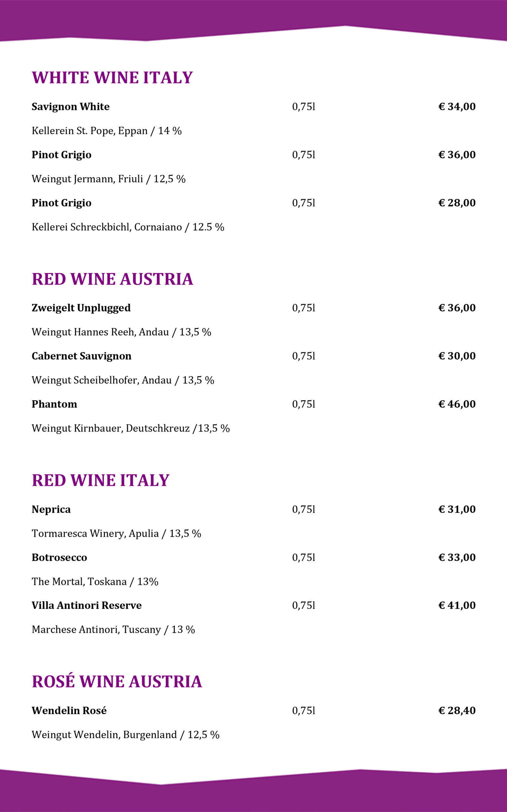Viewport: 507px width, 812px height.
Task: Click the Zweigelt Unplugged wine name
Action: [x=81, y=308]
